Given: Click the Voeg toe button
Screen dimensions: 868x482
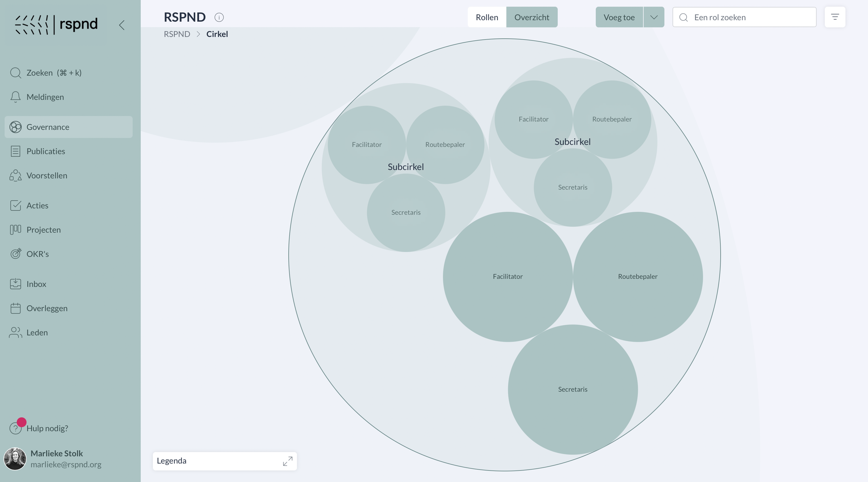Looking at the screenshot, I should 619,17.
